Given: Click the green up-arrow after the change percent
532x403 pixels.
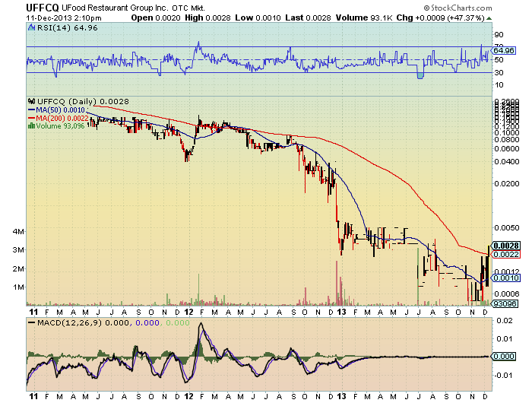Looking at the screenshot, I should click(489, 18).
